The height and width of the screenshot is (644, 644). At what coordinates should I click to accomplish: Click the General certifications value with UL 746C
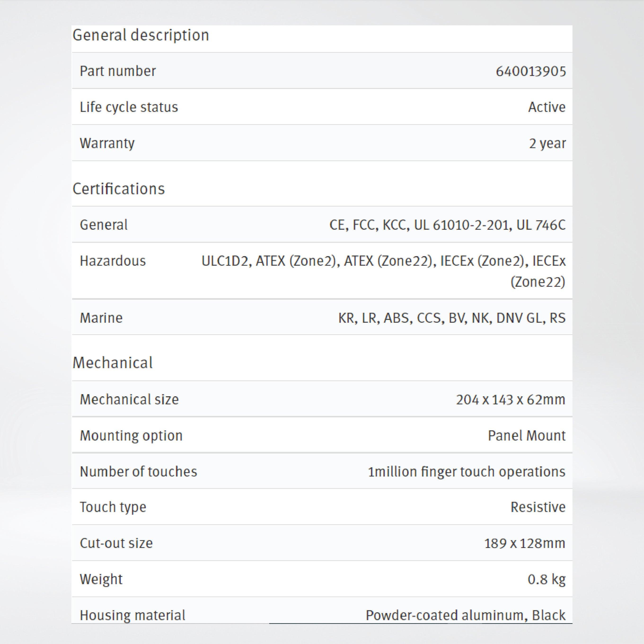click(447, 225)
